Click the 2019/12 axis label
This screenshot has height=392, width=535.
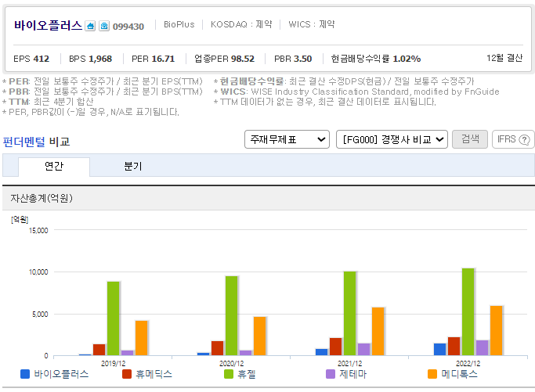[x=113, y=363]
